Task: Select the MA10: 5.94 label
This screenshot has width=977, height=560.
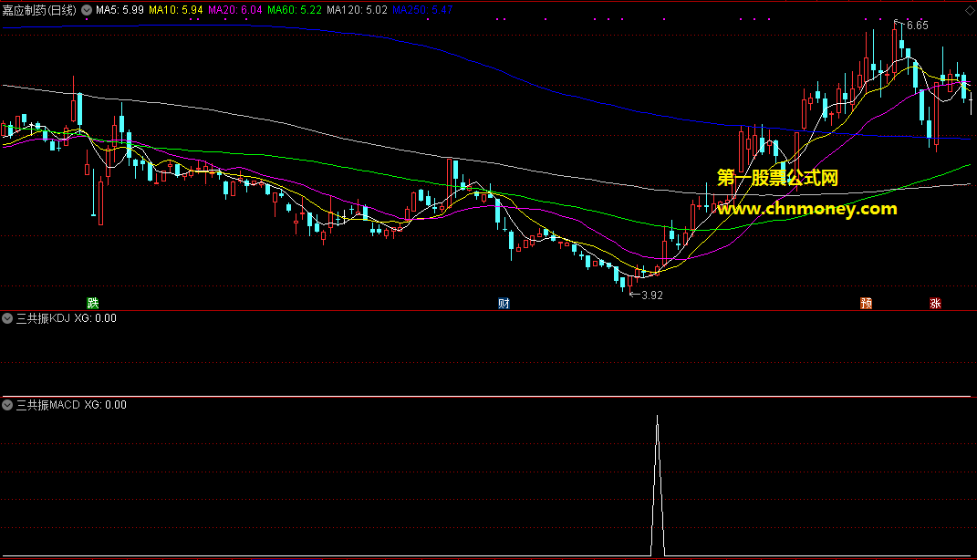Action: point(176,10)
